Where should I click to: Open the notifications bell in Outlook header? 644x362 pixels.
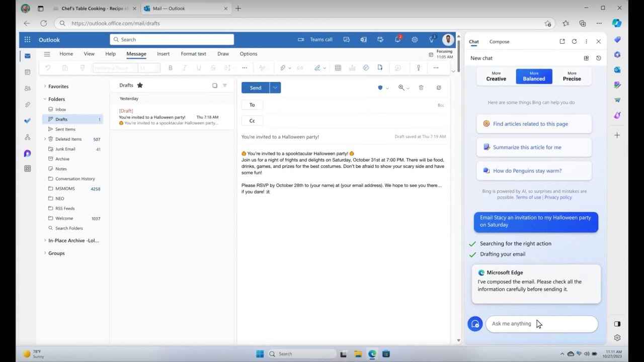[397, 40]
